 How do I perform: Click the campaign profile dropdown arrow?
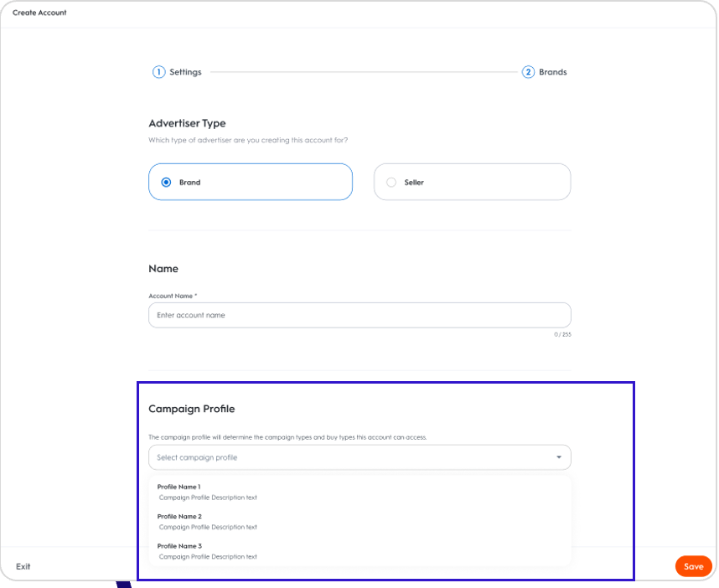559,457
